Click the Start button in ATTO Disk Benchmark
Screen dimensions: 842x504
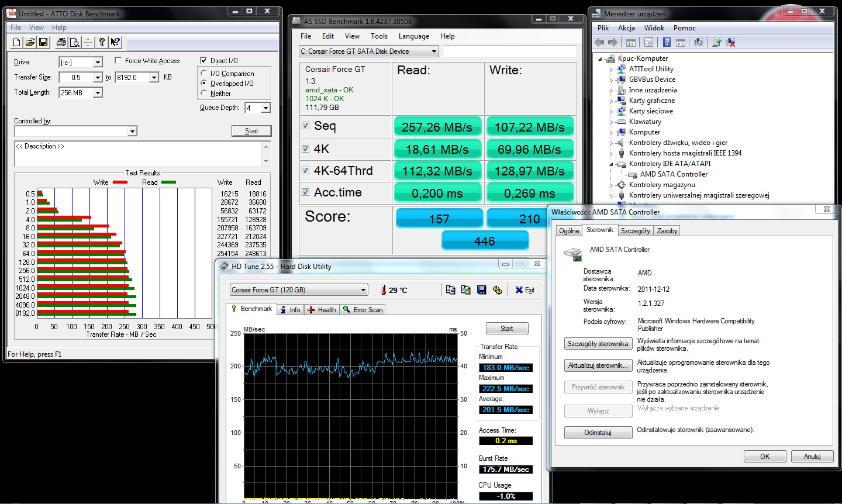[x=251, y=131]
